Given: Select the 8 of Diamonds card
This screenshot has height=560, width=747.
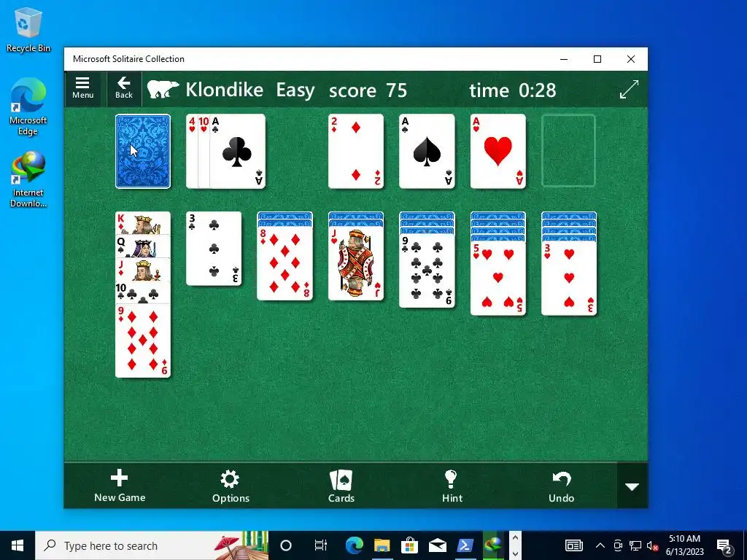Looking at the screenshot, I should (285, 264).
